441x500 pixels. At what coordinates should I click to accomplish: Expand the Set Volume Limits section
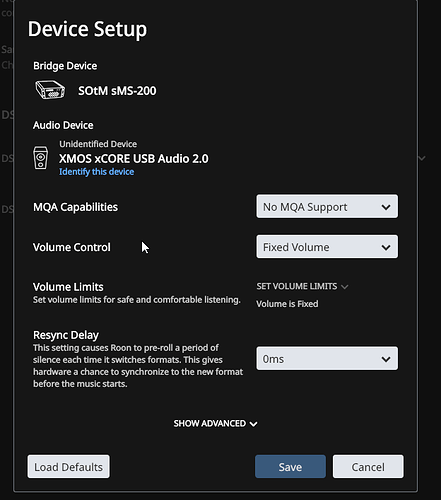[302, 286]
